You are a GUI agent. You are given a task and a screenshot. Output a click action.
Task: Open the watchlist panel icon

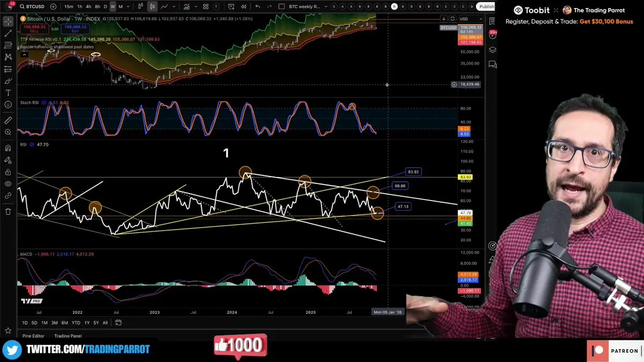[492, 21]
